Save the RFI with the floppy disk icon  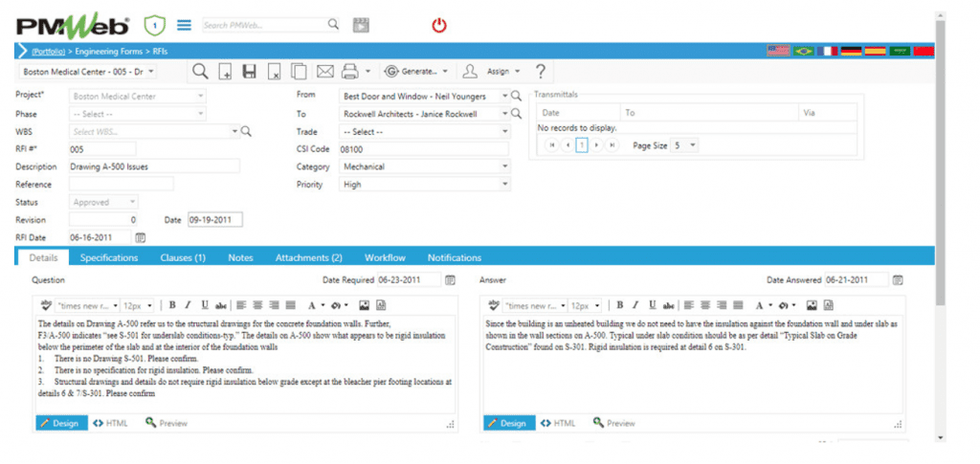[x=250, y=72]
